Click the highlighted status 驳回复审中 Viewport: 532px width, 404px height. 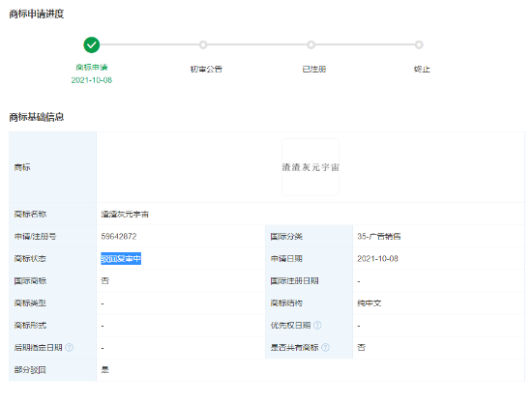pos(121,259)
